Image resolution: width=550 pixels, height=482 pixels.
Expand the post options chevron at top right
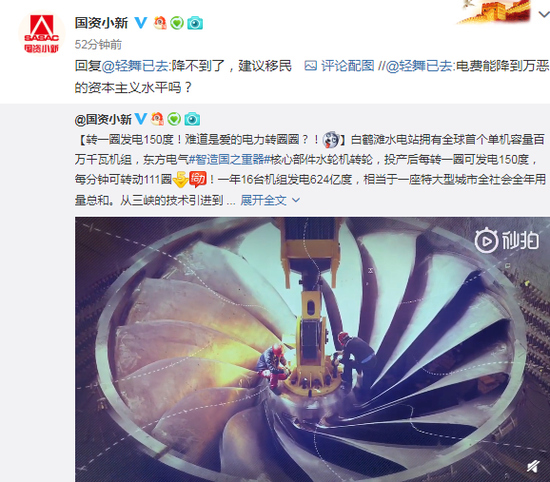[544, 14]
